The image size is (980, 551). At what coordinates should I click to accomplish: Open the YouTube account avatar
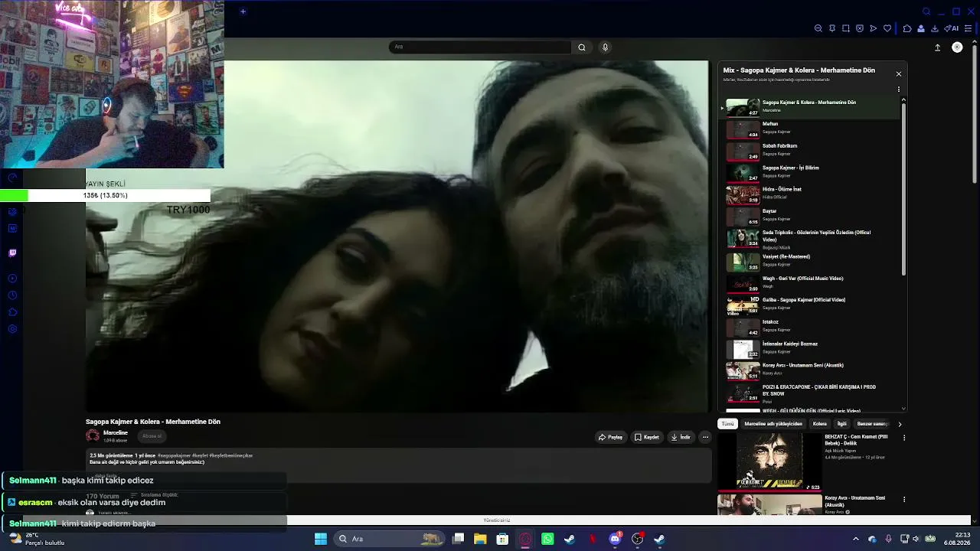957,47
